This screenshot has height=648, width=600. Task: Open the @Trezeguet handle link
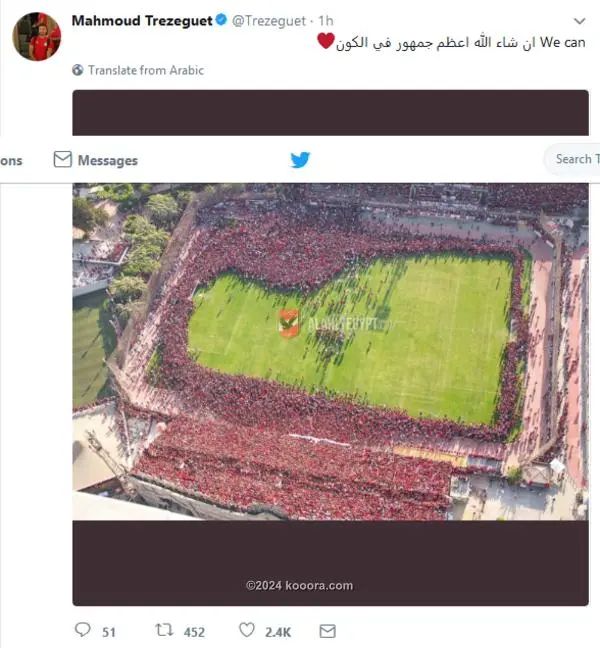[x=269, y=21]
